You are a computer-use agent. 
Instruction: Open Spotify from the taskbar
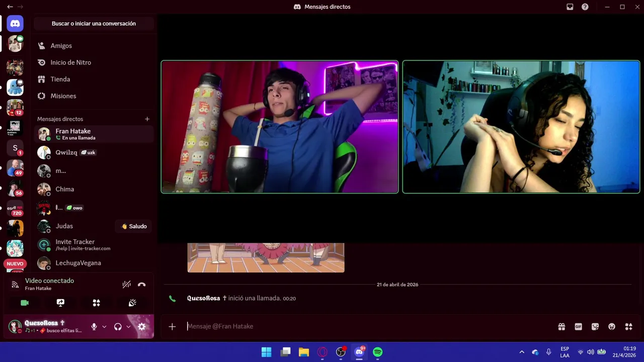click(378, 352)
